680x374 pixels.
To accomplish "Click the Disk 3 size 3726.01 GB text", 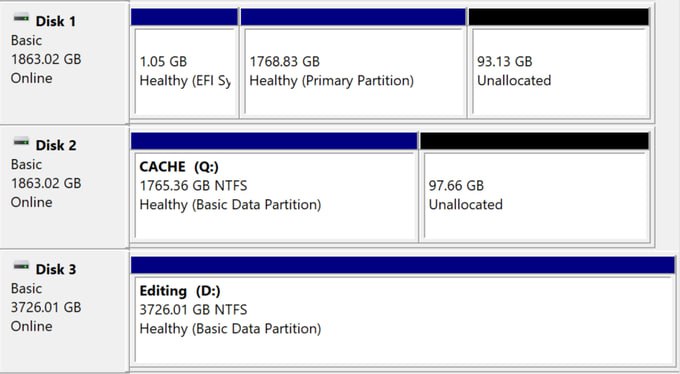I will tap(46, 307).
